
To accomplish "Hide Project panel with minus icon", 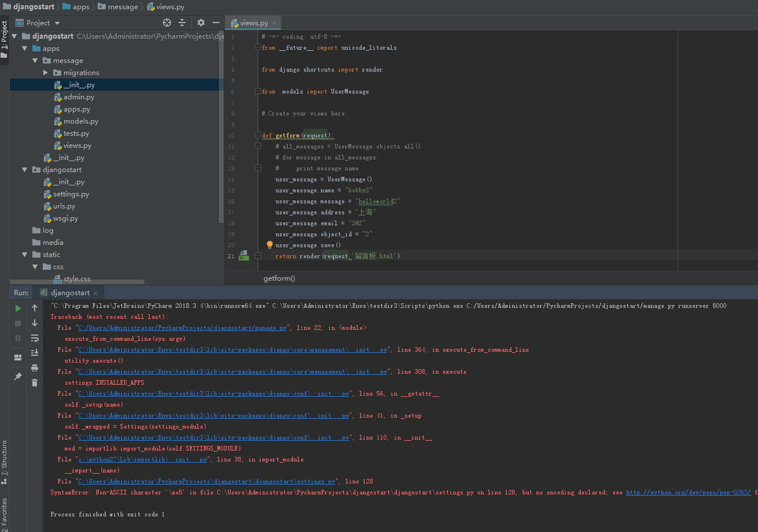I will click(216, 23).
